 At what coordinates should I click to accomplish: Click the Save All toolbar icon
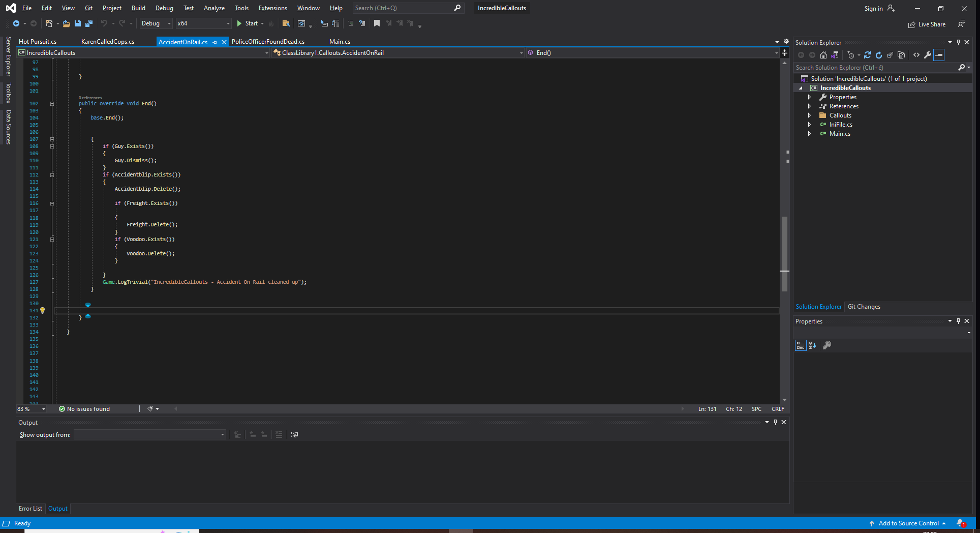click(89, 23)
